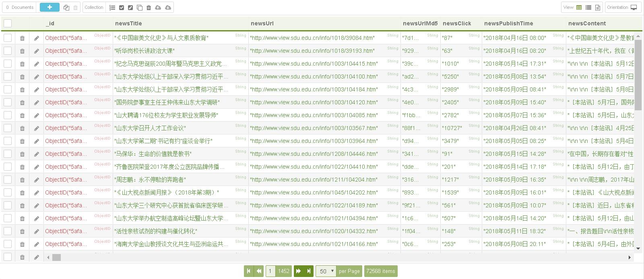Click the collection check-mark icon

(x=122, y=8)
